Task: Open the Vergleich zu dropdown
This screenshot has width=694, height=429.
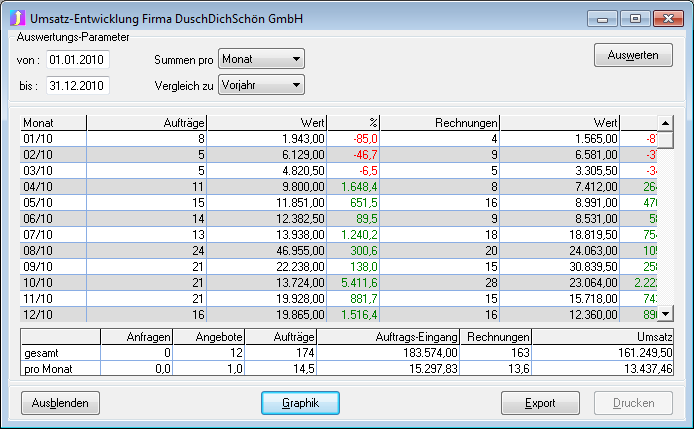Action: click(260, 86)
